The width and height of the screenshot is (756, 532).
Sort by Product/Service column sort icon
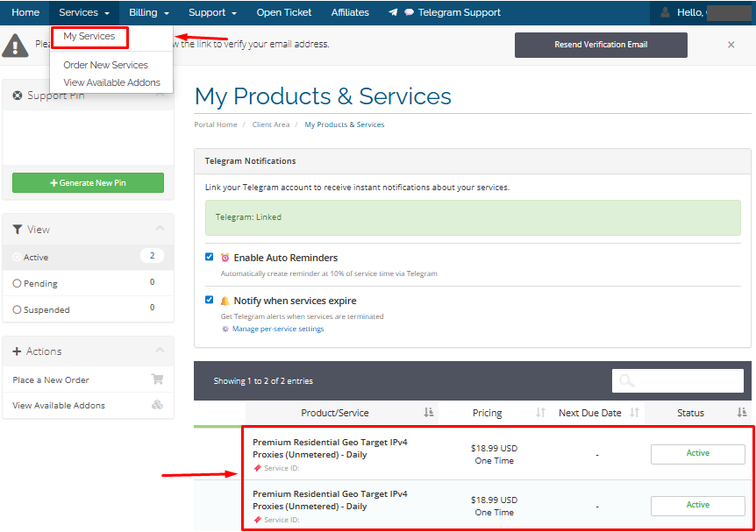point(428,413)
